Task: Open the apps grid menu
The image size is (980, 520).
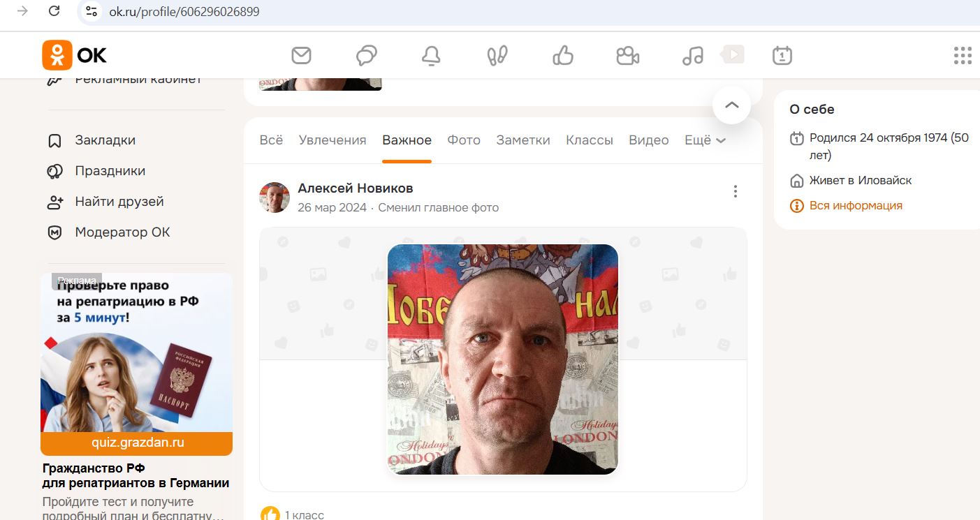Action: [x=963, y=55]
